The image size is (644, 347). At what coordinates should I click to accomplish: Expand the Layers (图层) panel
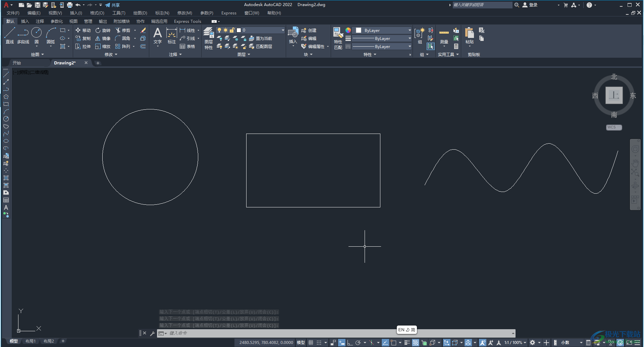pos(244,54)
